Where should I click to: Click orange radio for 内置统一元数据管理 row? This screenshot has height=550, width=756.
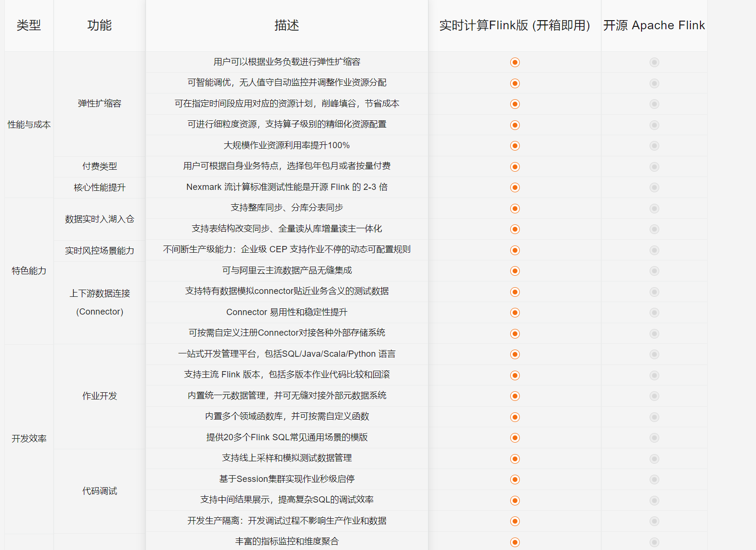point(515,396)
